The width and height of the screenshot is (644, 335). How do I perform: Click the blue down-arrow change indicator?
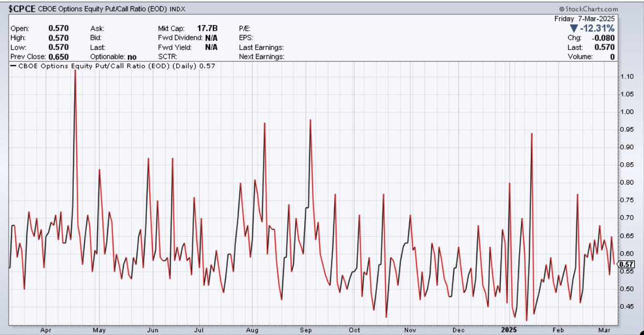point(573,29)
